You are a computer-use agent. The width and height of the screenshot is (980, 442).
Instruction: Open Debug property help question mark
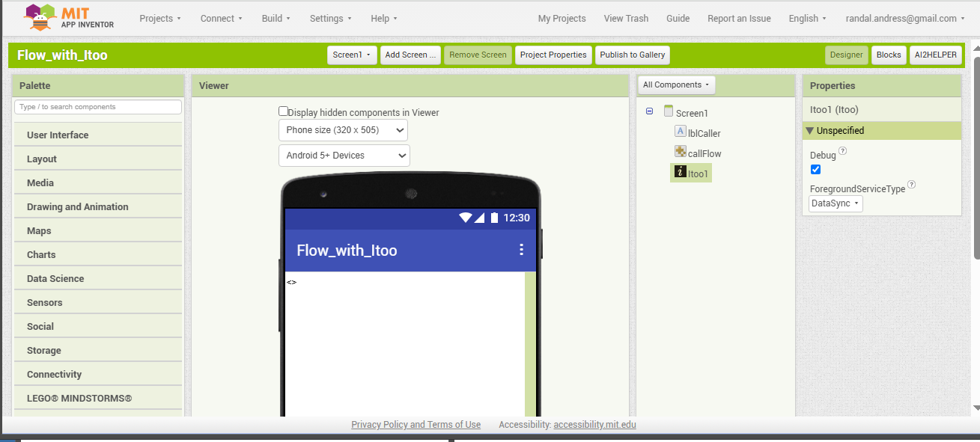tap(843, 150)
